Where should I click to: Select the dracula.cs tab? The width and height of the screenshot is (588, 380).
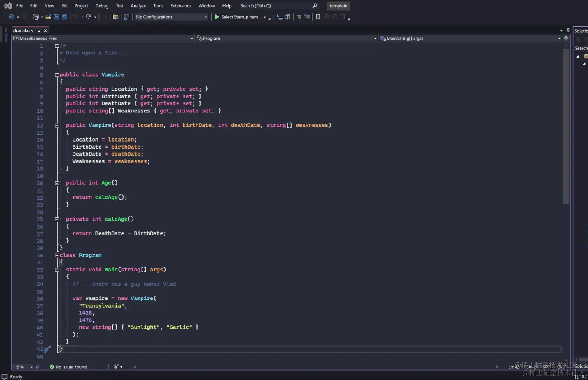(x=24, y=30)
